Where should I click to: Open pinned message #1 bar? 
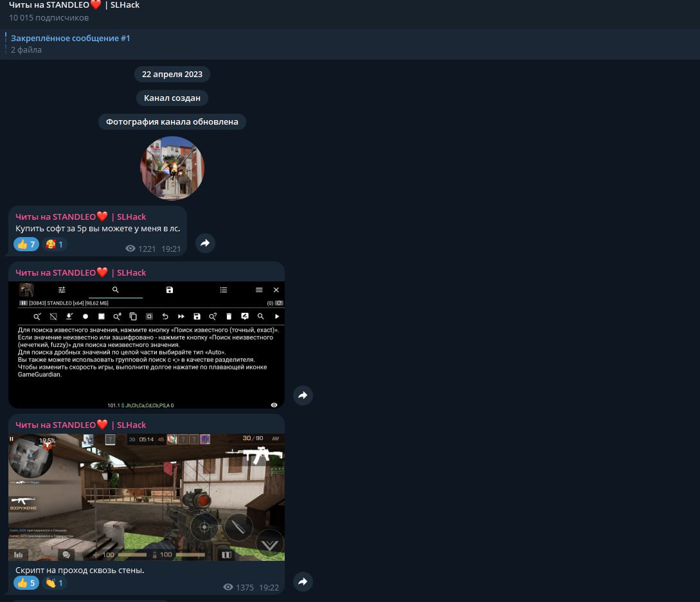click(x=71, y=44)
